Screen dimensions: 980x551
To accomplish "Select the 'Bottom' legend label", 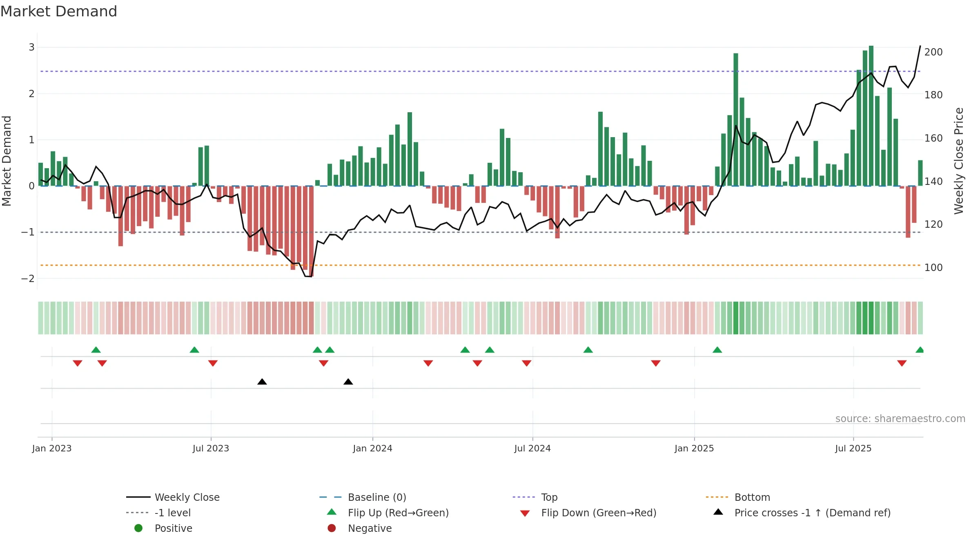I will pos(752,497).
